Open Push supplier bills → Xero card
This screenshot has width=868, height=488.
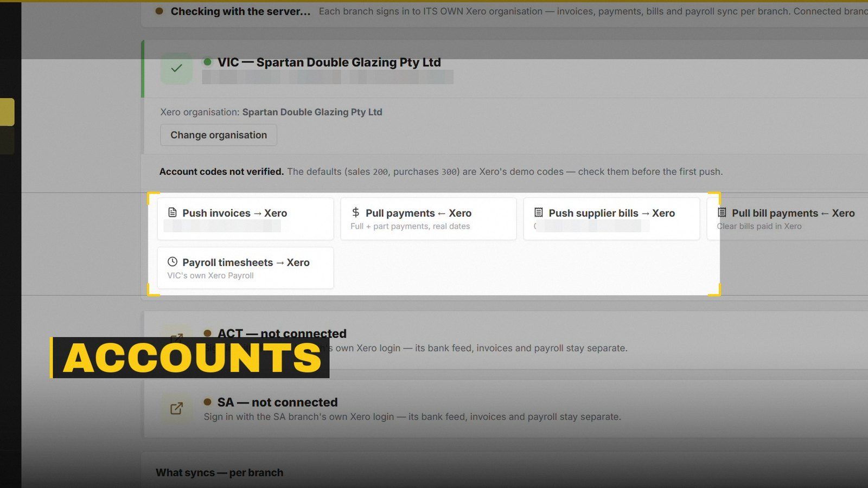click(611, 219)
